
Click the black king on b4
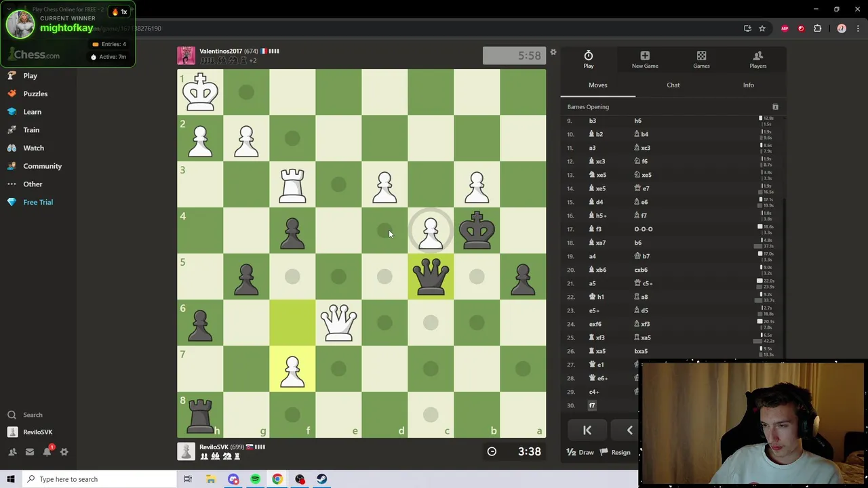(x=477, y=230)
